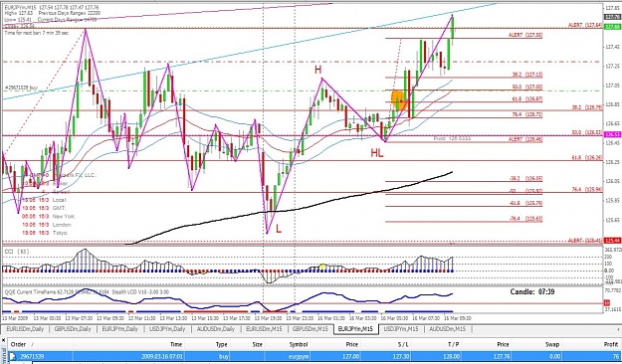Click the -61.8 (125.79) extension label
Viewport: 622px width, 364px height.
pyautogui.click(x=526, y=203)
